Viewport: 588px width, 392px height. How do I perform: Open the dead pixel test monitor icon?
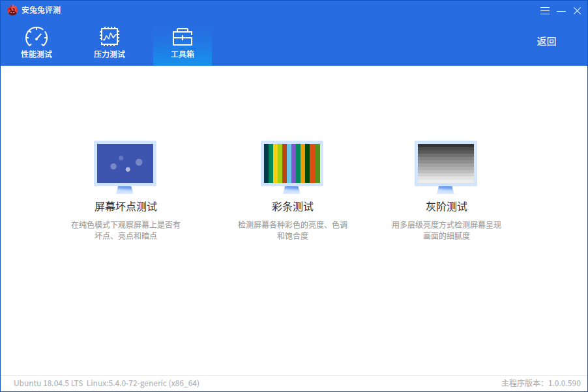click(x=125, y=167)
